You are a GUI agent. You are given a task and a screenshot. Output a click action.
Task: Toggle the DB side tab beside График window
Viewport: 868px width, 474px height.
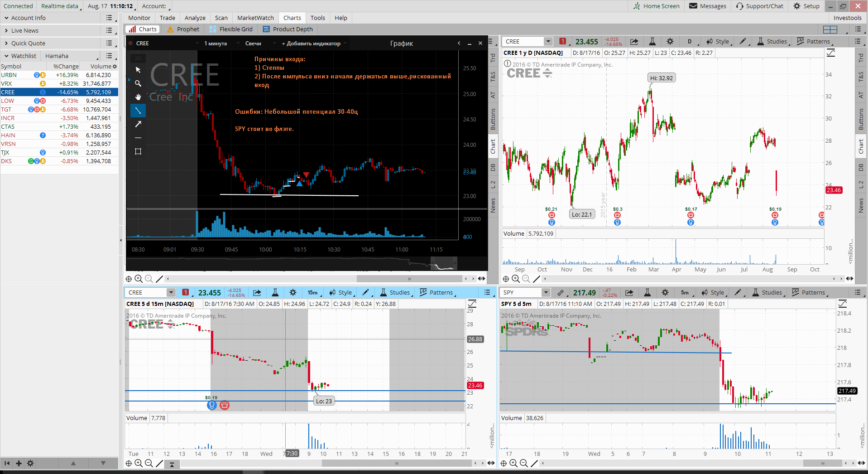(x=493, y=167)
